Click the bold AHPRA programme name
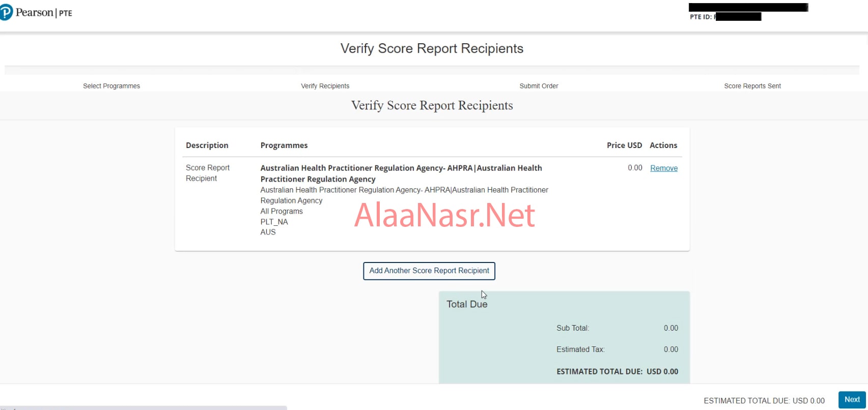Image resolution: width=868 pixels, height=410 pixels. 401,173
